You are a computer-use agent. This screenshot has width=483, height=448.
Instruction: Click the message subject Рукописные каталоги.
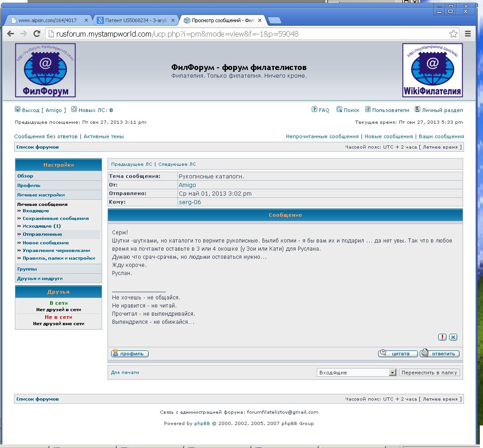pyautogui.click(x=211, y=177)
